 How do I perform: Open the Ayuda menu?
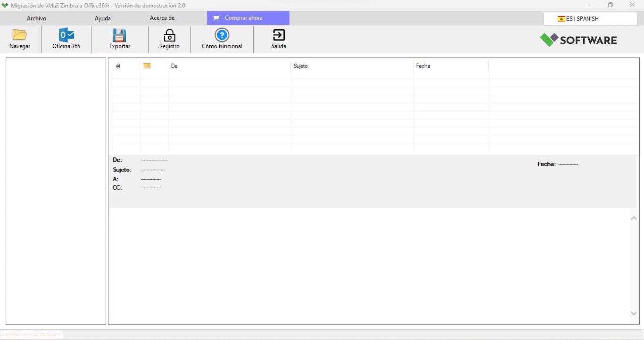(x=103, y=18)
